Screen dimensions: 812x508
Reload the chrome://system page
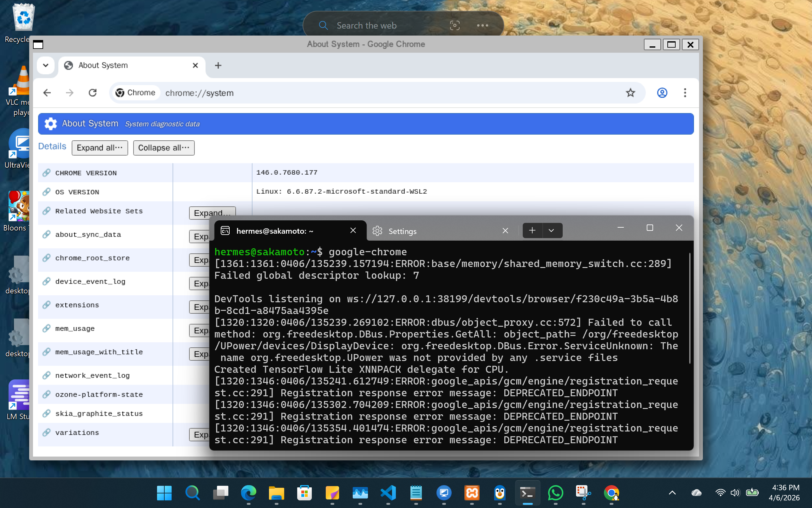(93, 93)
